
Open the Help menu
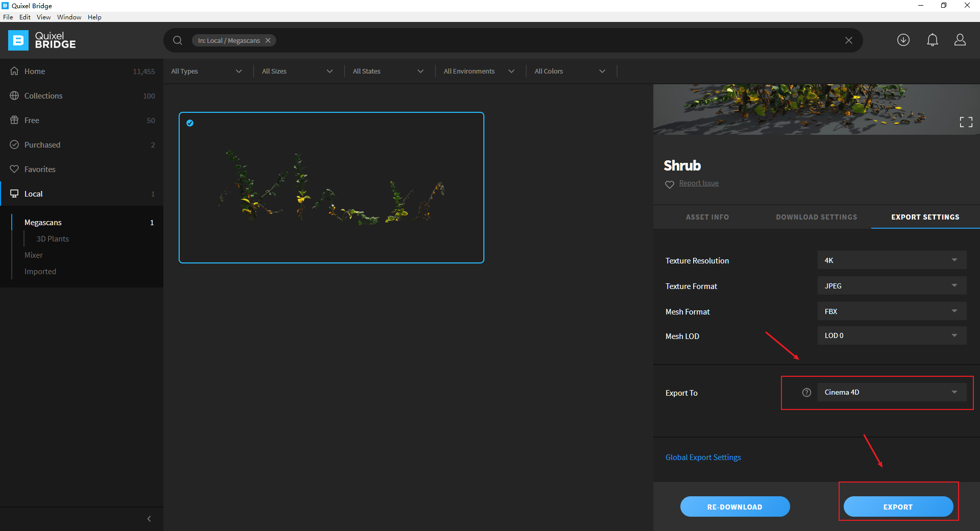point(94,17)
